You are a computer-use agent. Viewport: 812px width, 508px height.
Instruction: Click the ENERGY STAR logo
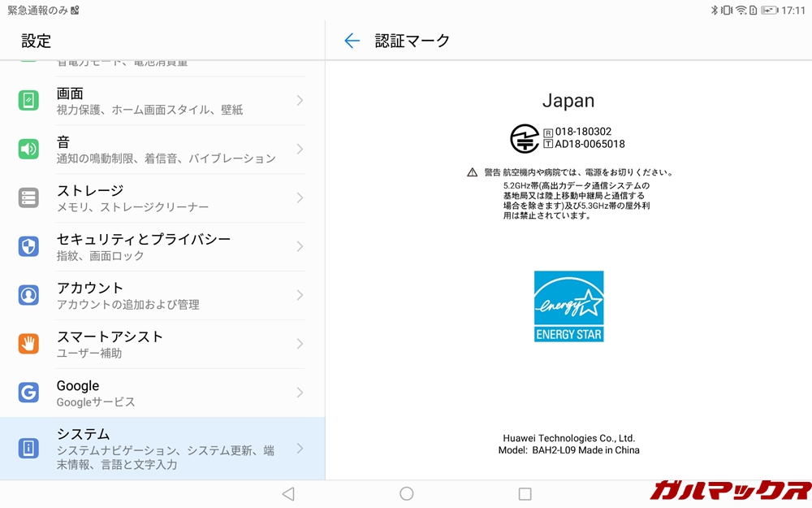pos(568,306)
